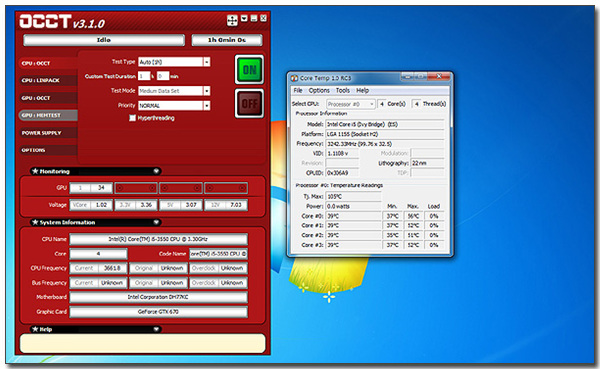600x369 pixels.
Task: Collapse the System Information section arrow
Action: (156, 222)
